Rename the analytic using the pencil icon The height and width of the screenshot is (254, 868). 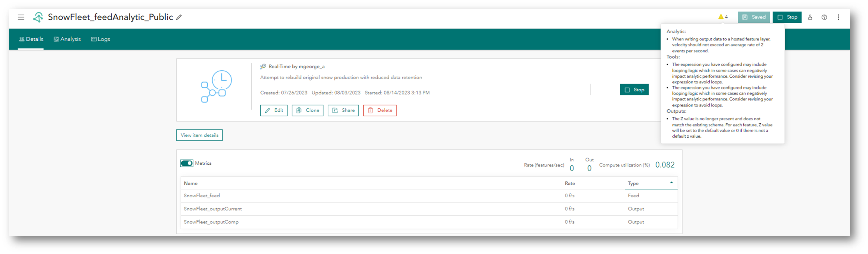[179, 17]
